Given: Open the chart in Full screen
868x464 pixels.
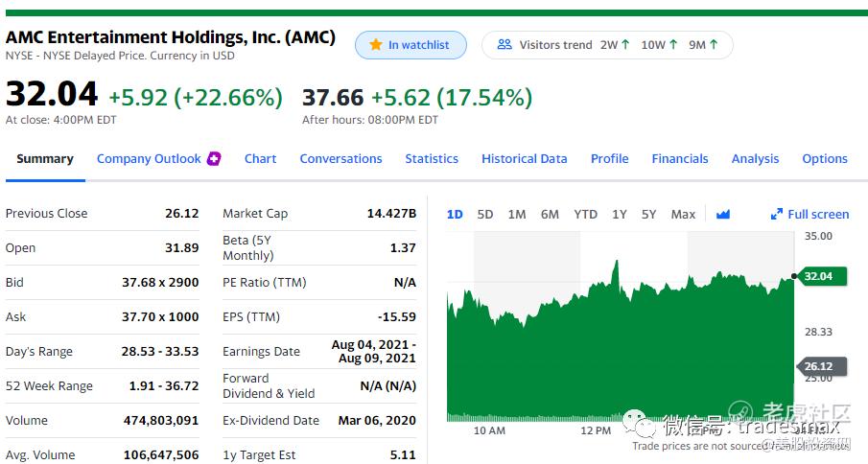Looking at the screenshot, I should [809, 214].
